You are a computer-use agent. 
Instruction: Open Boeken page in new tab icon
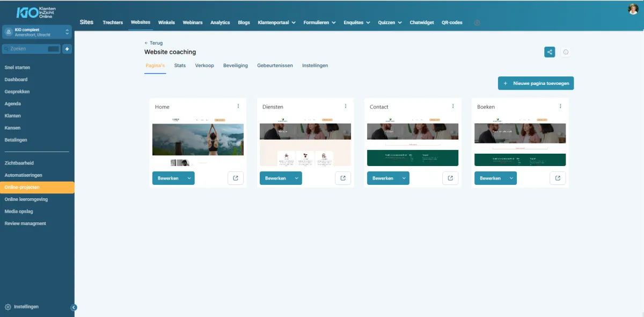pos(558,178)
